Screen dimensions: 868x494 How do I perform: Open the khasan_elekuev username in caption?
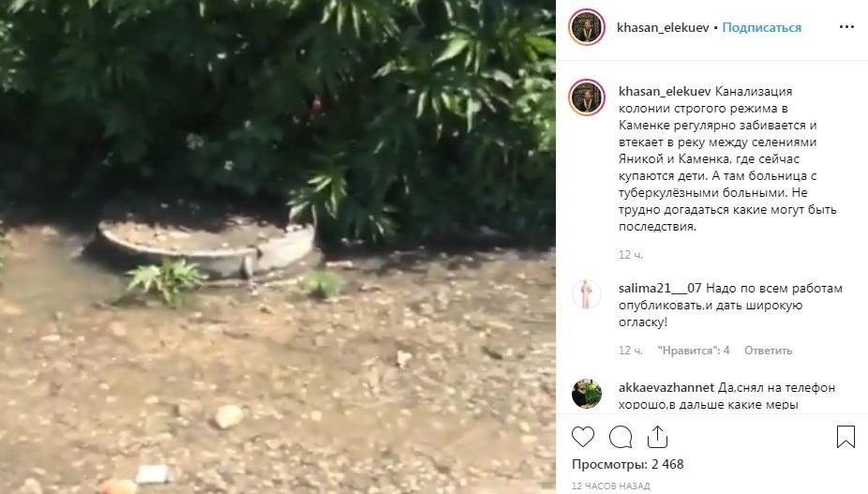(x=665, y=91)
